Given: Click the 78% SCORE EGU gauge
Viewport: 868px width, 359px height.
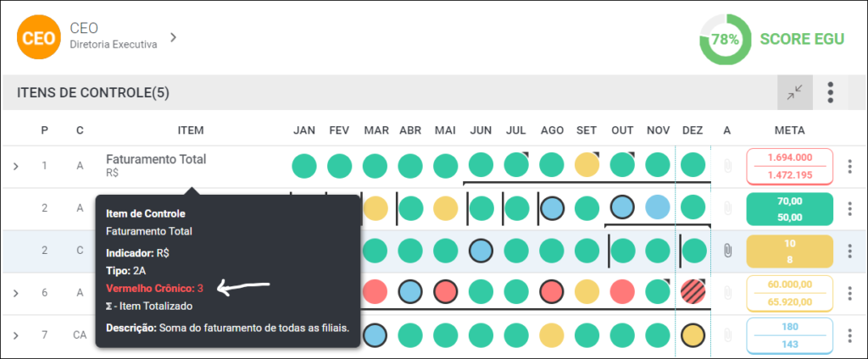Looking at the screenshot, I should tap(726, 39).
